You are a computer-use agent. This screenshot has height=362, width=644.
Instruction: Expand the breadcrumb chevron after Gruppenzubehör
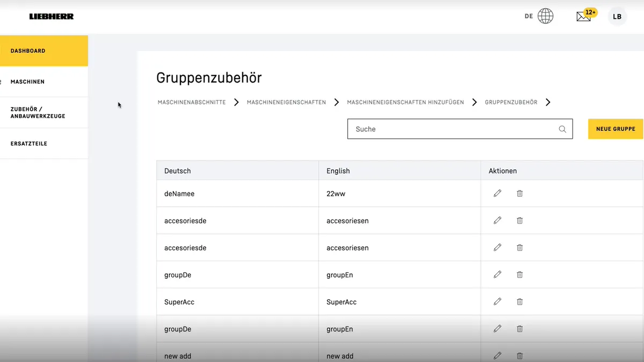548,102
